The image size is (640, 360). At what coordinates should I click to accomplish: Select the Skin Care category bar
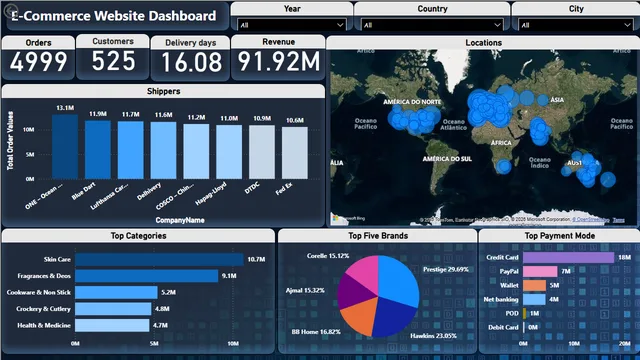pyautogui.click(x=159, y=260)
